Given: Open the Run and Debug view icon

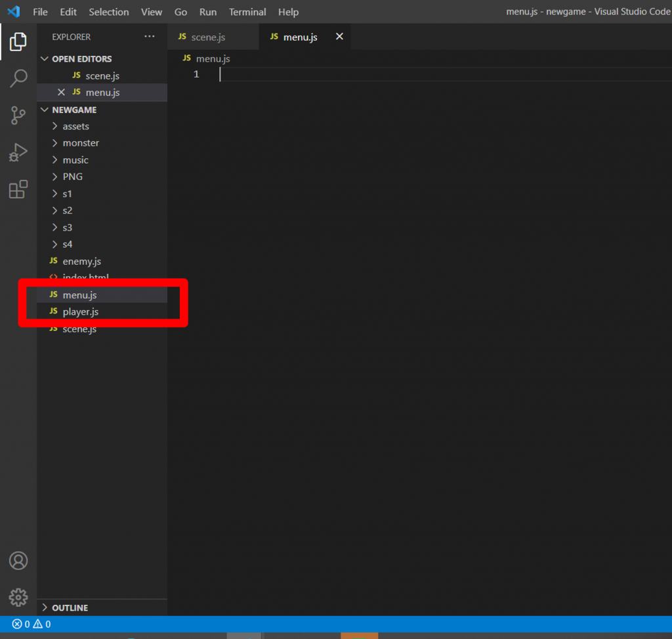Looking at the screenshot, I should tap(18, 152).
